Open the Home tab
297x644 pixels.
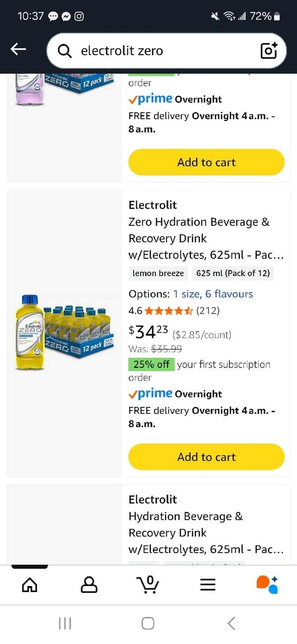[x=30, y=585]
